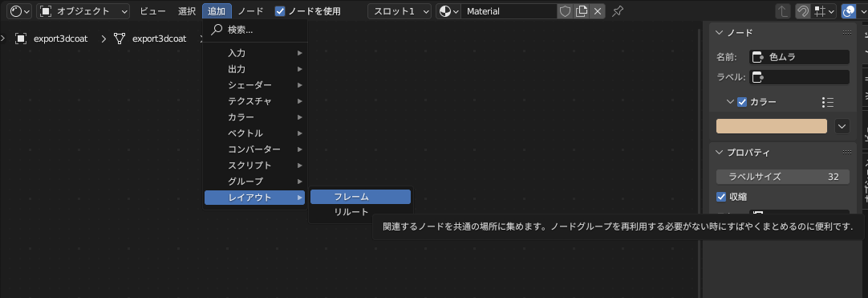Open the 選択 menu
The width and height of the screenshot is (868, 298).
click(x=187, y=11)
